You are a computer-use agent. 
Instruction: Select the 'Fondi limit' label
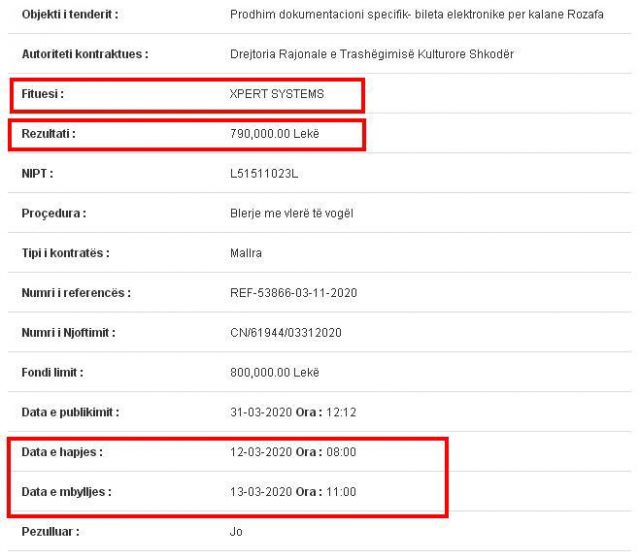click(53, 372)
